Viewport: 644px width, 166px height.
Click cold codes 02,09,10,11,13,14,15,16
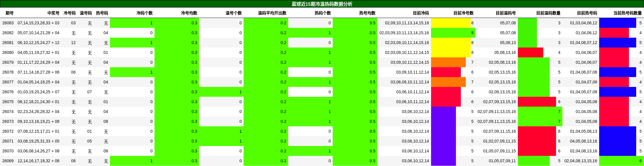(407, 23)
